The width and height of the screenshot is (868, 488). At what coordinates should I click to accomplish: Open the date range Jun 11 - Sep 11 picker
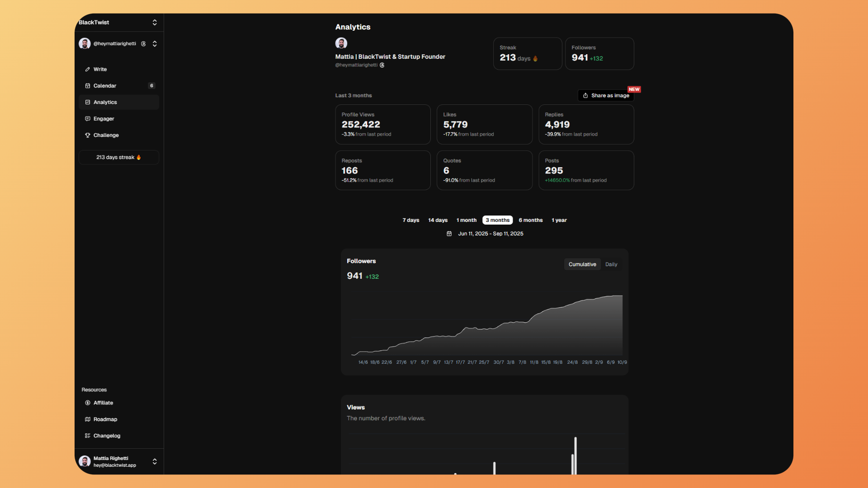(x=485, y=234)
